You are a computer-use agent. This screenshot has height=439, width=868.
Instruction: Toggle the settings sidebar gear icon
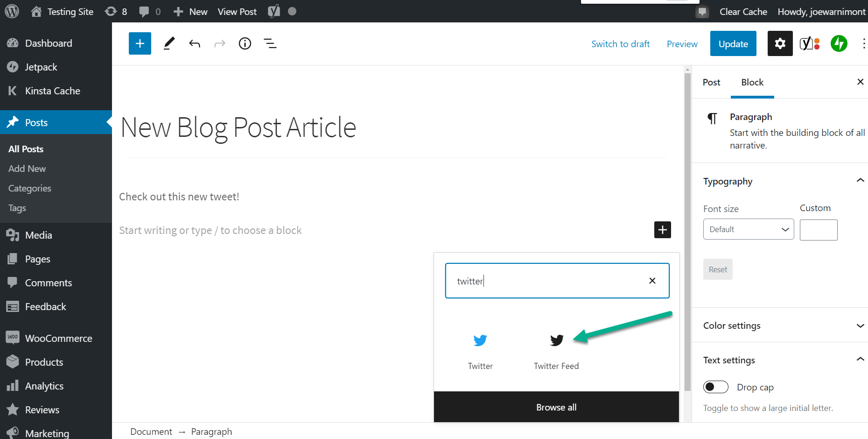pyautogui.click(x=780, y=43)
